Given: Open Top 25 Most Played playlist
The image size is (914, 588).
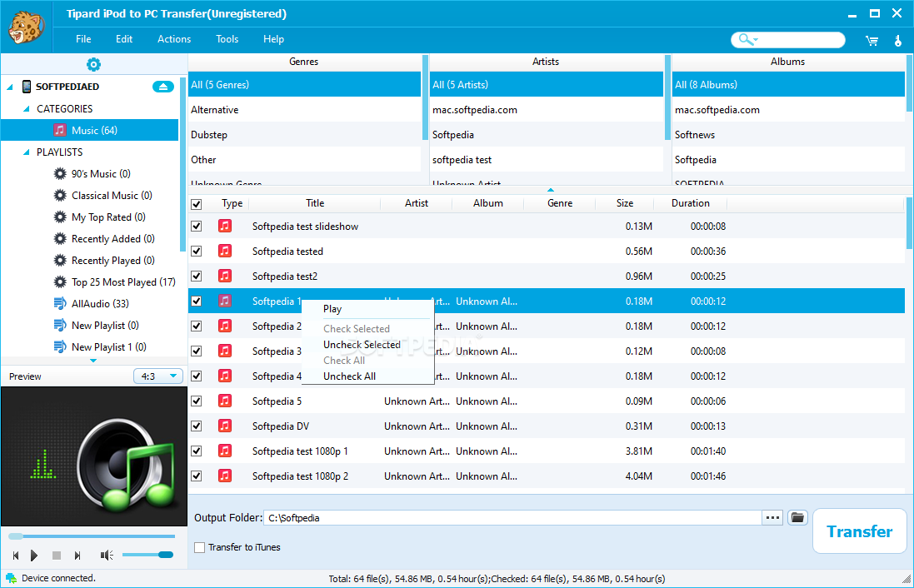Looking at the screenshot, I should pyautogui.click(x=123, y=282).
